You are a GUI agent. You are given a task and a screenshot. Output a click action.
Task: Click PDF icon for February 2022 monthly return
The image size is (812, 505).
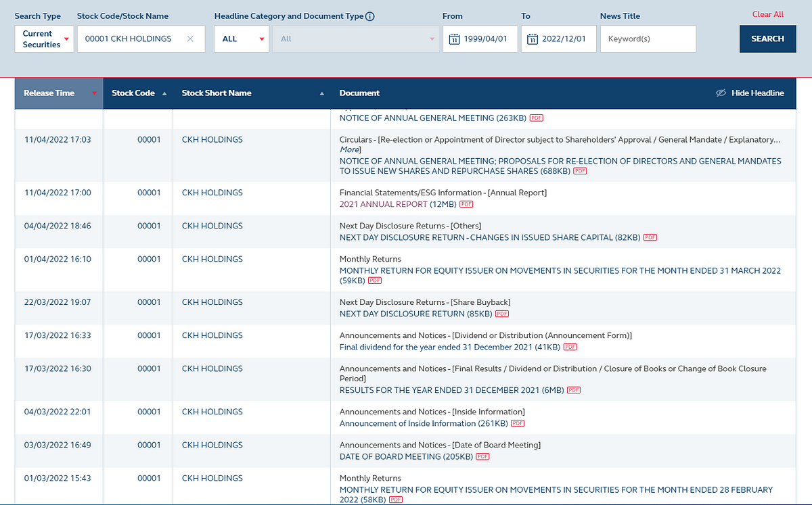point(396,500)
